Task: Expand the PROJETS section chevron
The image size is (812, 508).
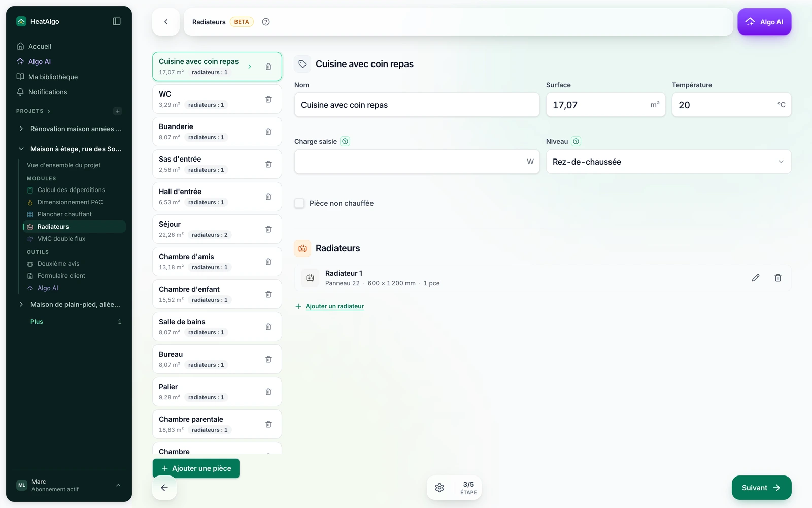Action: [49, 111]
